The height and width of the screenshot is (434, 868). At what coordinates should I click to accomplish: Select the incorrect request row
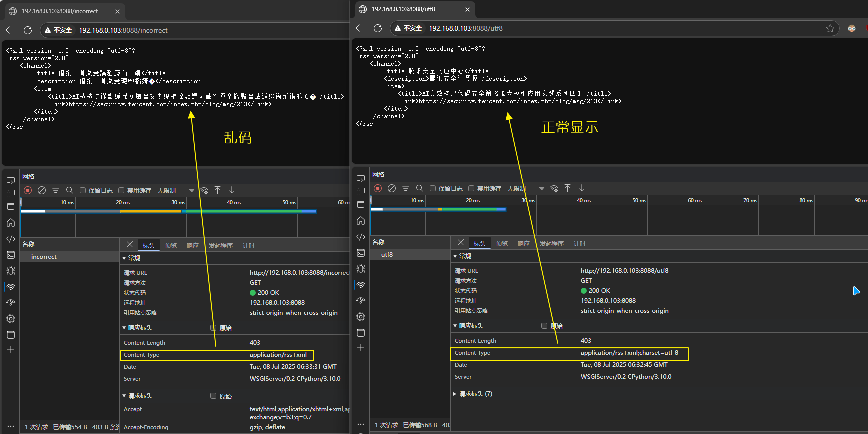click(69, 257)
